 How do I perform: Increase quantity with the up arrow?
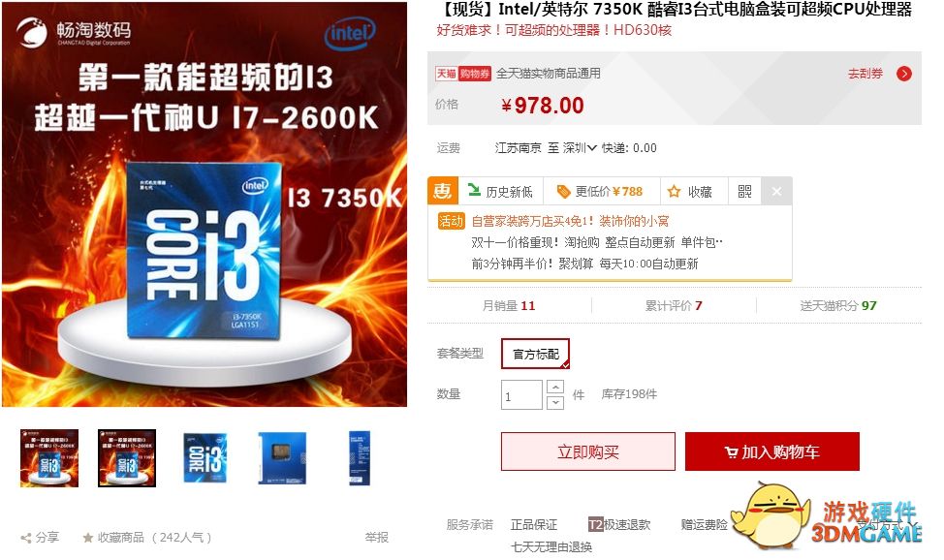555,387
